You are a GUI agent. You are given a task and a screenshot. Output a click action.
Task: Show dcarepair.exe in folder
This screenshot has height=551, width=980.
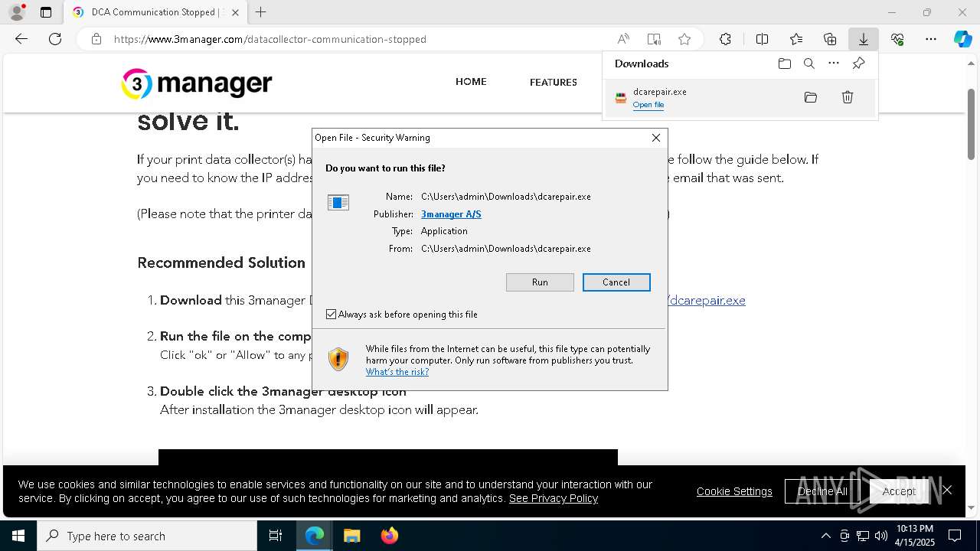(811, 97)
